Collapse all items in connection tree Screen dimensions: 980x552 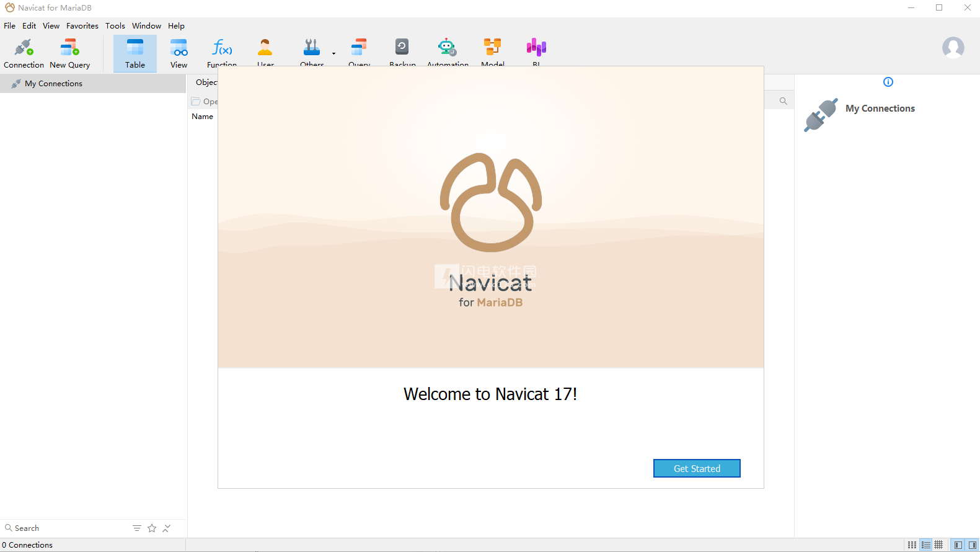click(167, 528)
